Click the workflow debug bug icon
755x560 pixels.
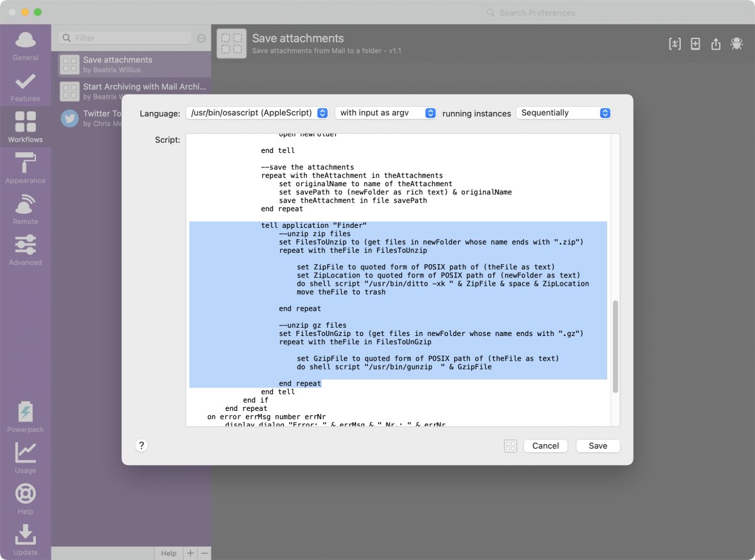click(736, 43)
